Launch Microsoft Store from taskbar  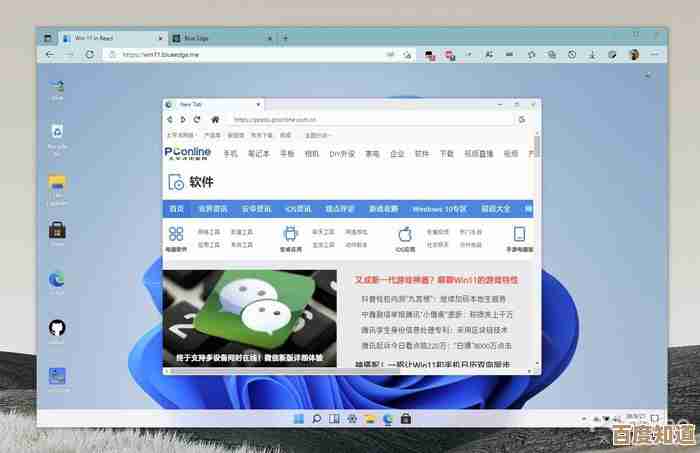point(406,417)
